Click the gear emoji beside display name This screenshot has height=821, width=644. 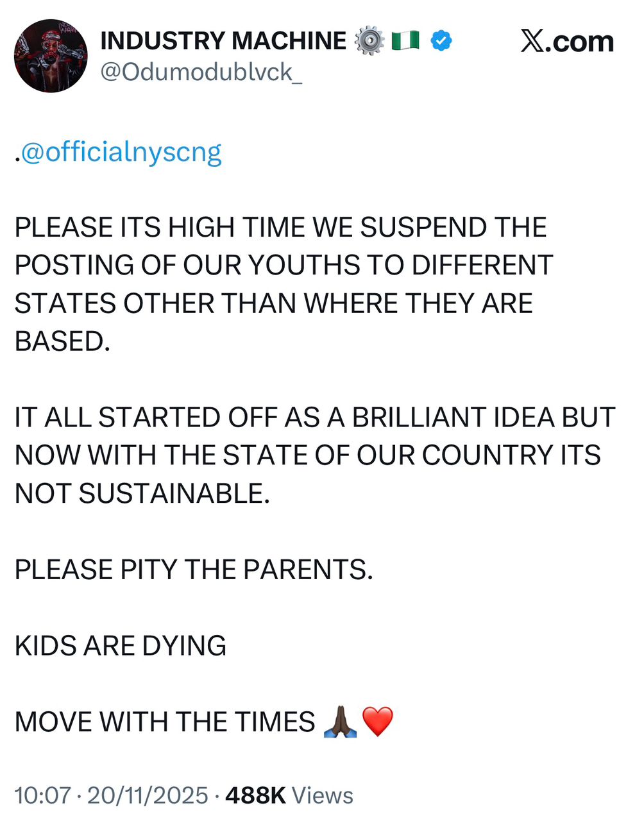(x=369, y=41)
